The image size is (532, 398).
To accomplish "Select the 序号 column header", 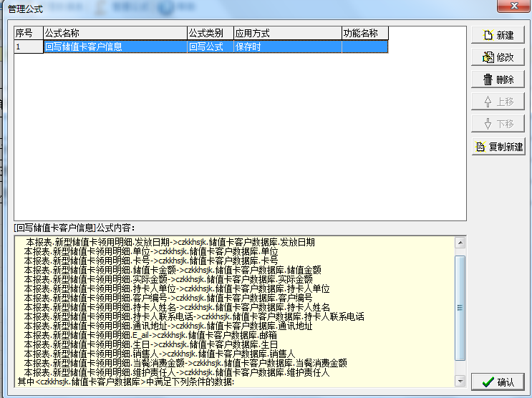I will pos(29,33).
